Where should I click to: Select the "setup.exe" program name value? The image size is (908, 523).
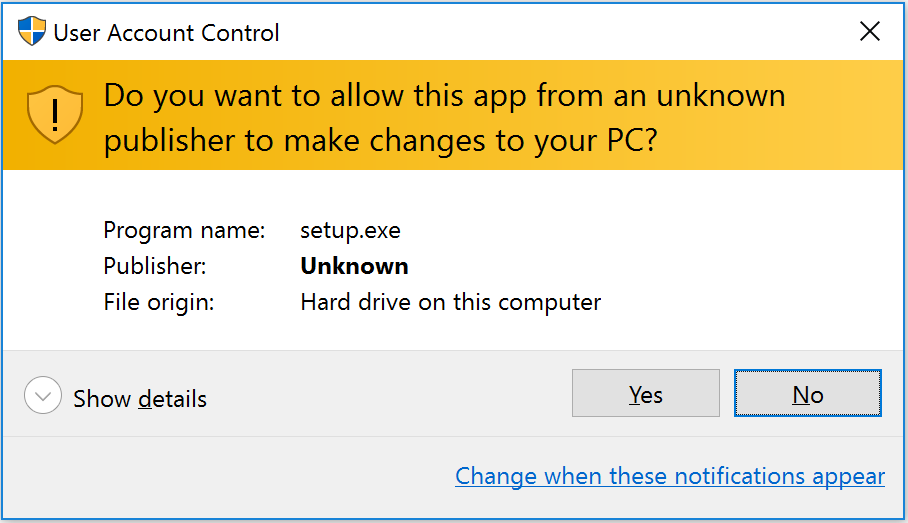tap(350, 231)
